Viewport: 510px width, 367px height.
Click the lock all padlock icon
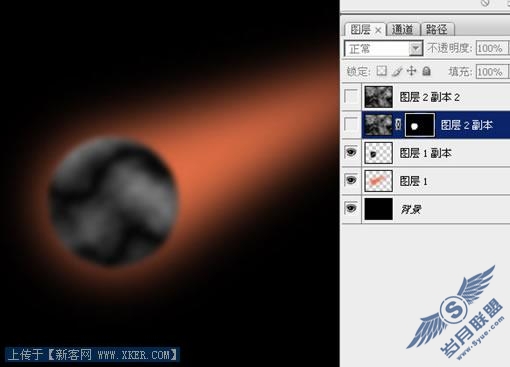click(426, 71)
